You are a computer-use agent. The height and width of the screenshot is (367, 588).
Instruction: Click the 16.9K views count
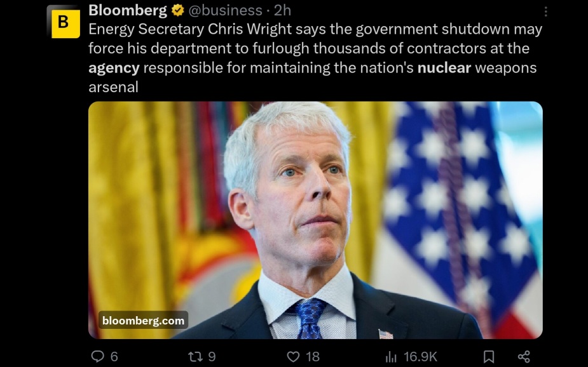pos(420,356)
